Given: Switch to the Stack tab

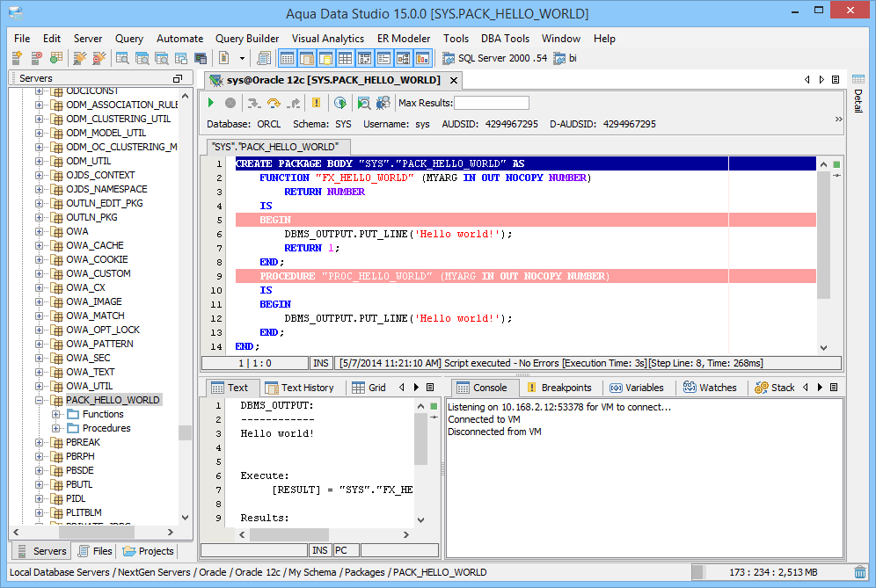Looking at the screenshot, I should pos(774,388).
